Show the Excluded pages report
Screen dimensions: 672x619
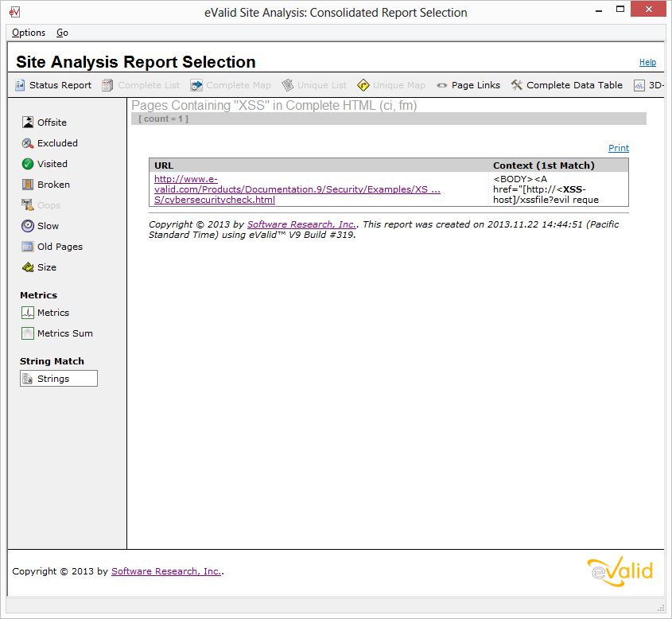coord(57,143)
